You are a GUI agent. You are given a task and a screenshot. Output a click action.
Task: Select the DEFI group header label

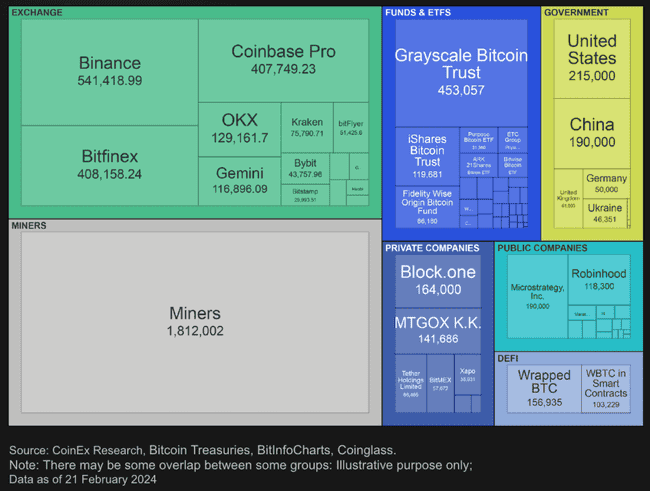tap(508, 358)
